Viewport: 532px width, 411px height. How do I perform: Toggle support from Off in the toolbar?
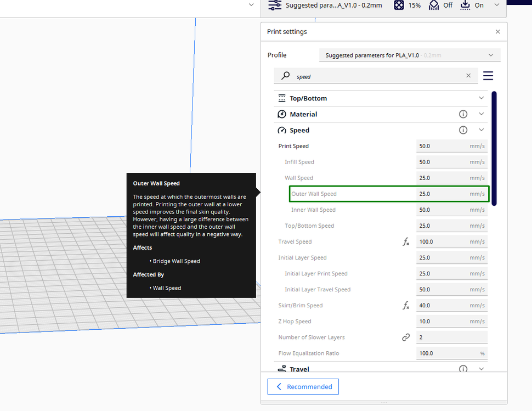click(447, 5)
